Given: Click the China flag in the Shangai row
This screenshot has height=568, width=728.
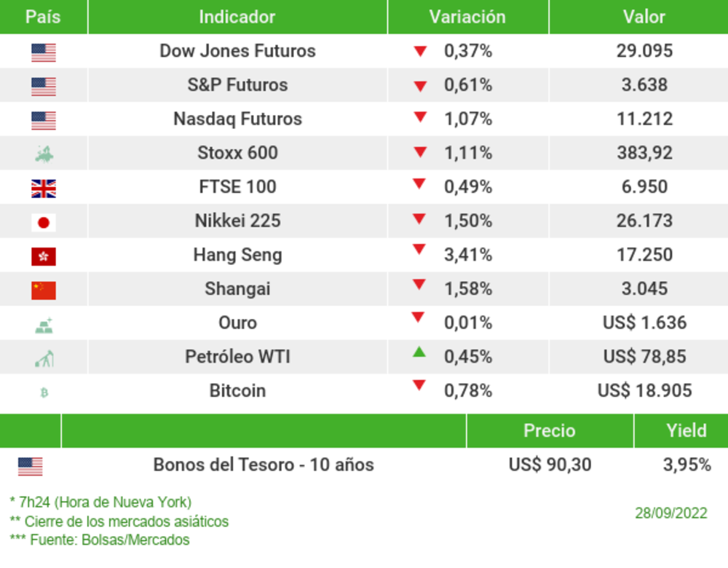Looking at the screenshot, I should [44, 291].
